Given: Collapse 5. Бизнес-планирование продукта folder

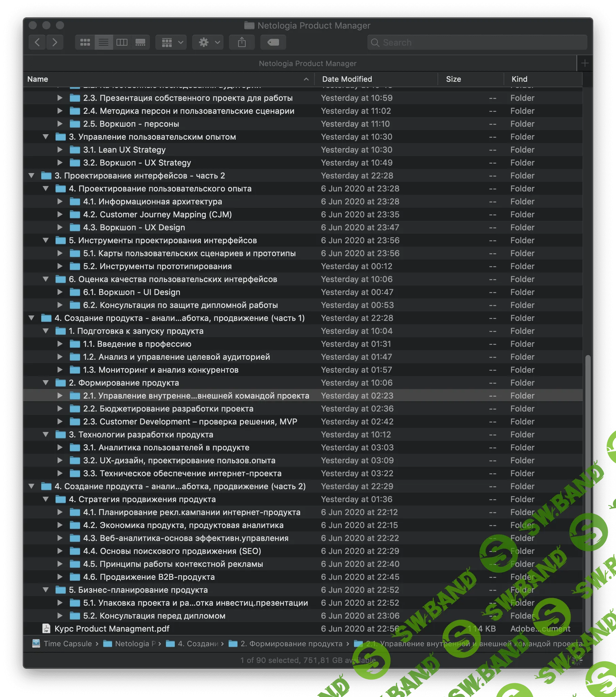Looking at the screenshot, I should click(x=46, y=590).
